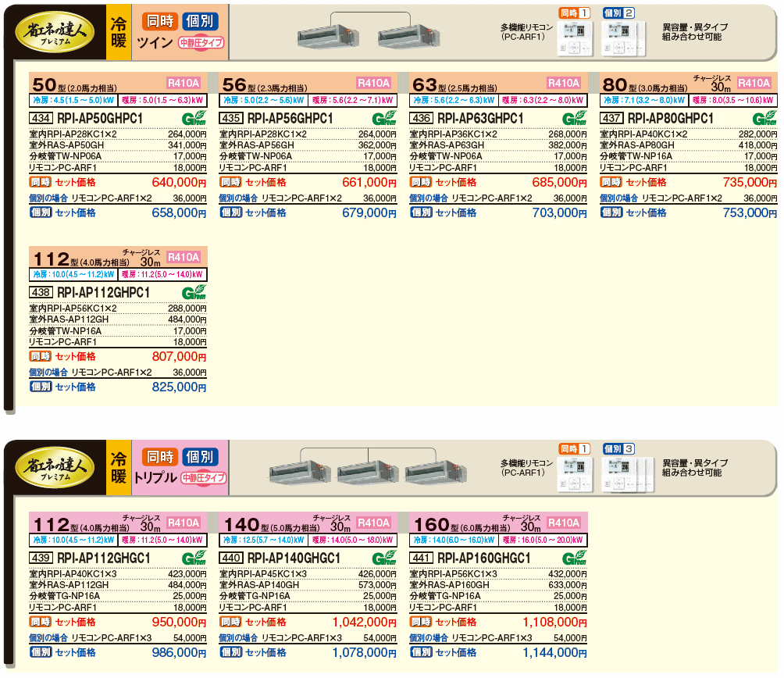Click the 中静圧タイプ badge next to ツイン

(x=201, y=43)
